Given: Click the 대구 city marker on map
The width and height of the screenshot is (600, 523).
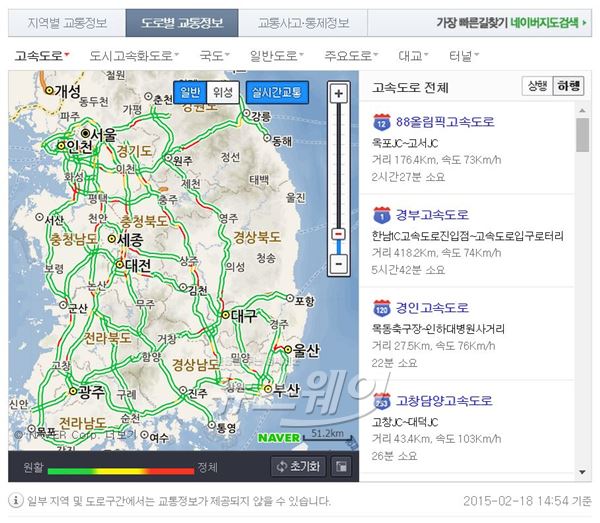Looking at the screenshot, I should (x=226, y=315).
